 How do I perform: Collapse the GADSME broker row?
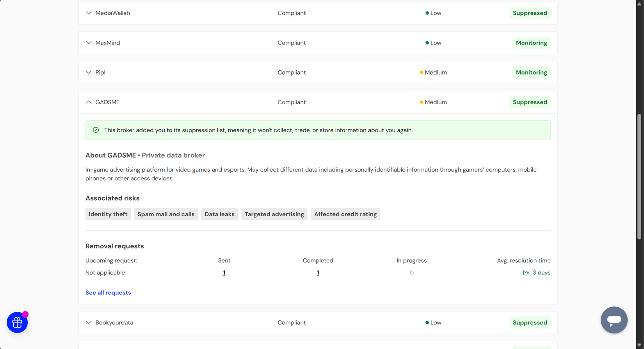pyautogui.click(x=89, y=102)
